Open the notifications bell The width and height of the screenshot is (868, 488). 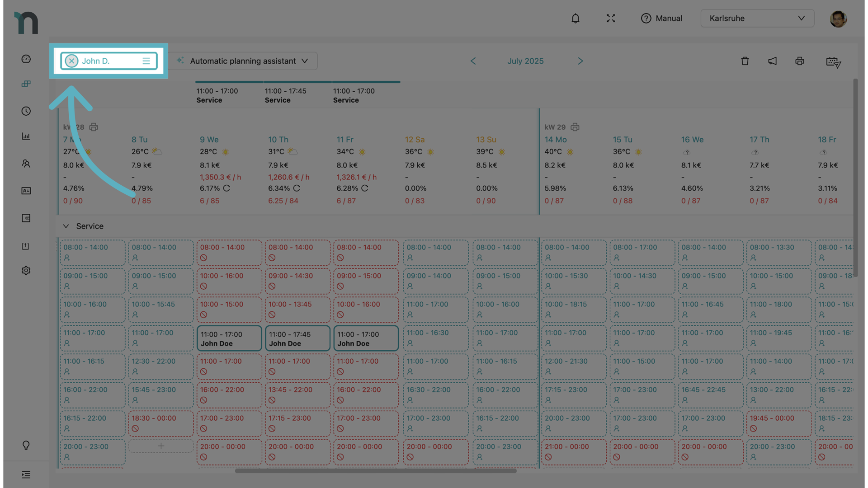tap(575, 19)
